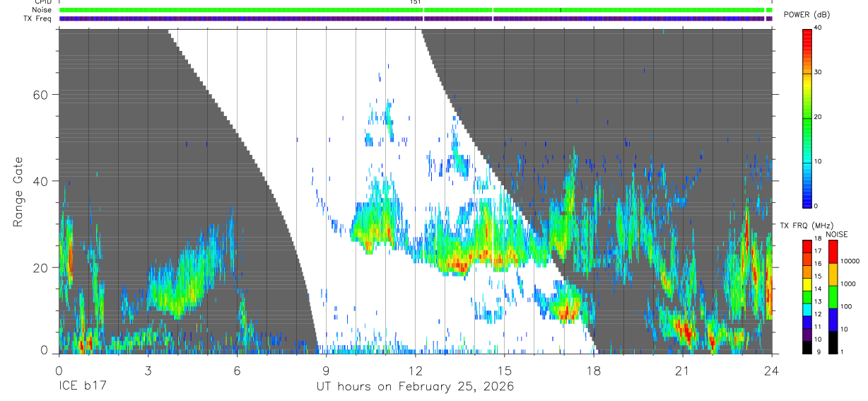
Task: Click the noise legend value 1000
Action: coord(848,284)
